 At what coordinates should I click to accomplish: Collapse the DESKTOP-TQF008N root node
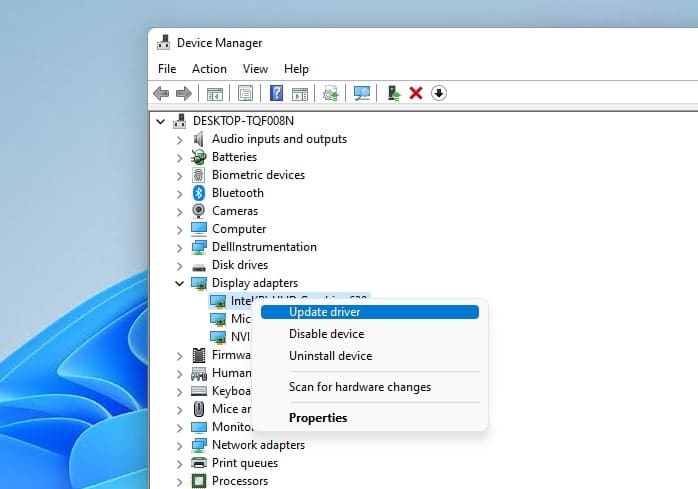[x=161, y=121]
